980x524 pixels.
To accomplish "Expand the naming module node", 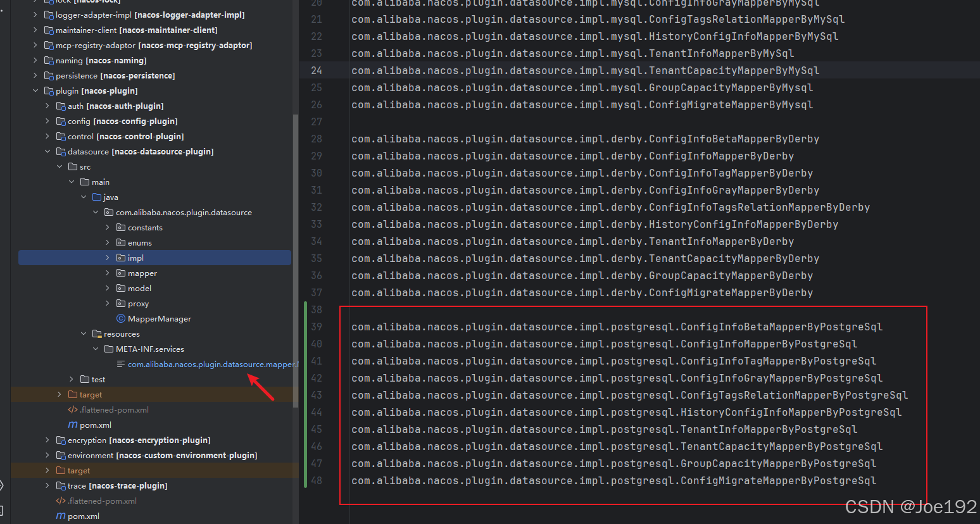I will point(35,60).
